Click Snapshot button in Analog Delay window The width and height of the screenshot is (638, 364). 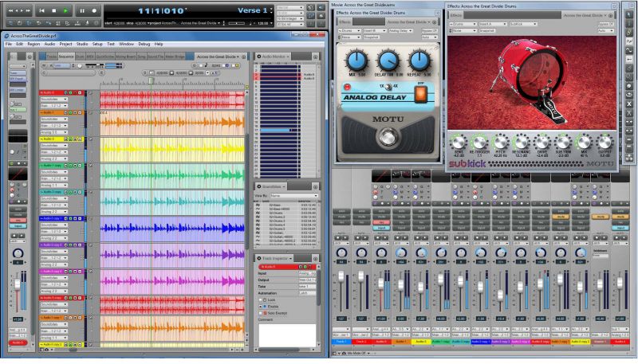[x=371, y=37]
